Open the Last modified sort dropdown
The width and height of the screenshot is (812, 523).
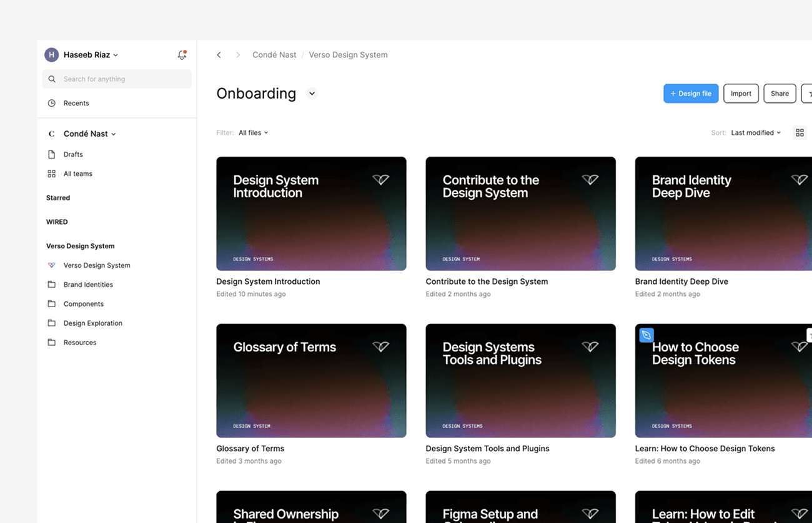pyautogui.click(x=756, y=133)
